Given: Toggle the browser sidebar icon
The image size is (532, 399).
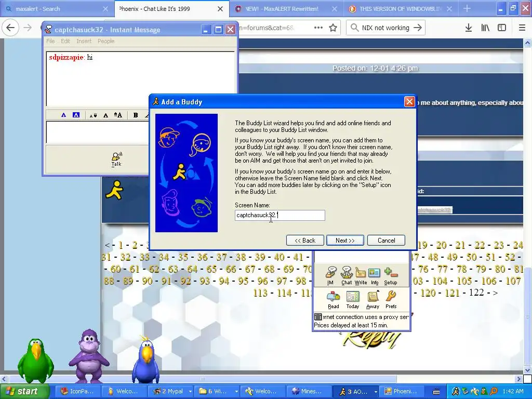Looking at the screenshot, I should pyautogui.click(x=502, y=28).
